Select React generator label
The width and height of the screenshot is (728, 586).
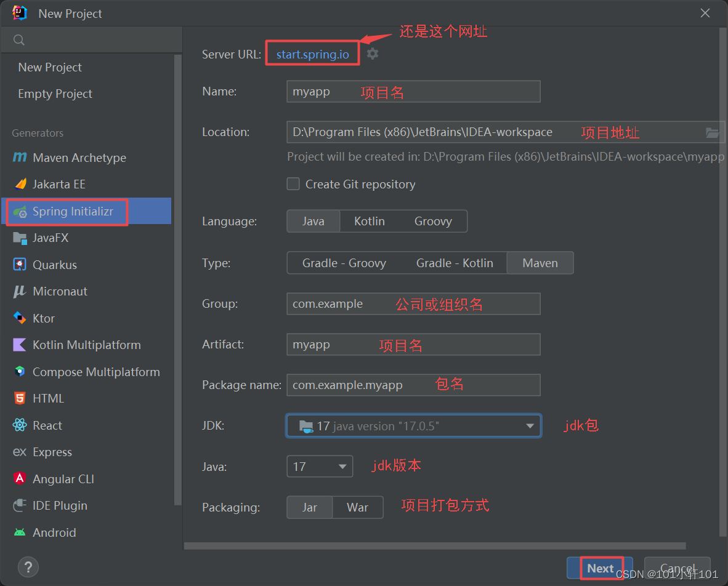47,425
